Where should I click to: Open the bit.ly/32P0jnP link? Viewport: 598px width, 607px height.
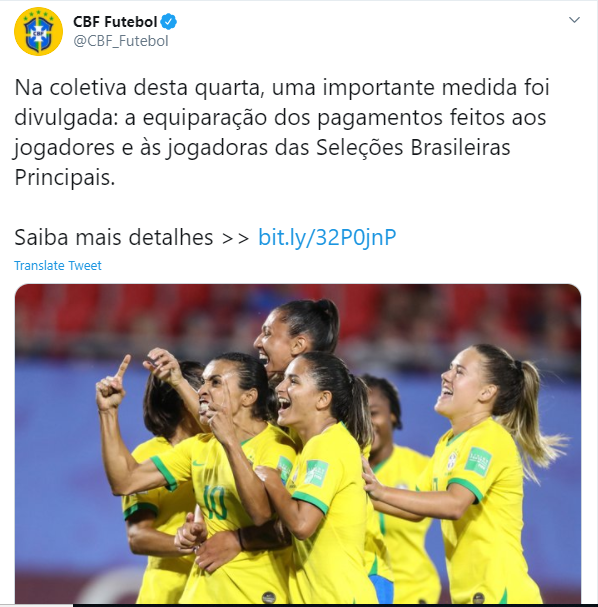click(327, 237)
